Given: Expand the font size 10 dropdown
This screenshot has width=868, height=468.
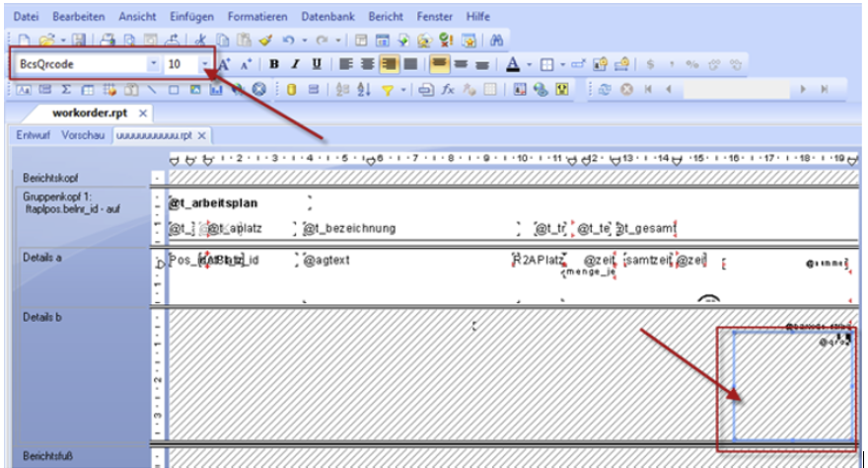Looking at the screenshot, I should (204, 64).
